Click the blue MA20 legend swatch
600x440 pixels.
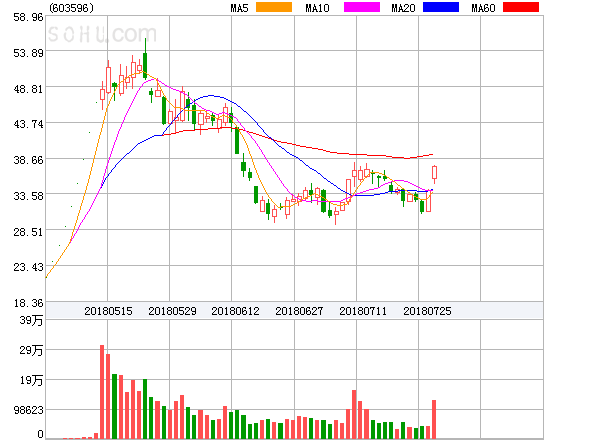pos(441,7)
